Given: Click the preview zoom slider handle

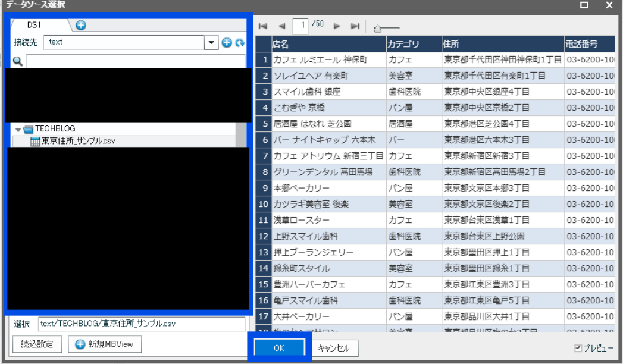Looking at the screenshot, I should click(x=377, y=27).
